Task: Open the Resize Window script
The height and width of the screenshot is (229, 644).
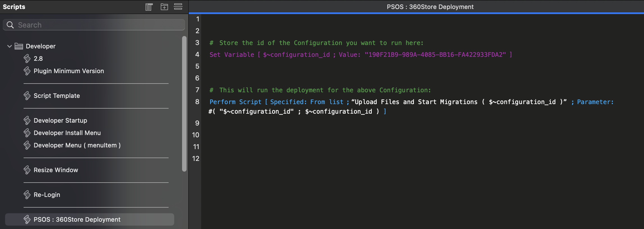Action: (x=56, y=170)
